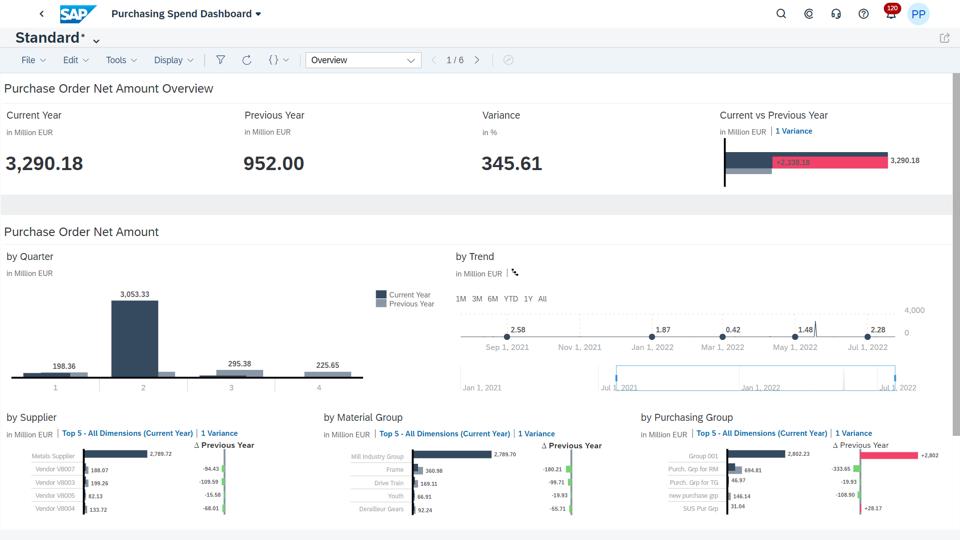This screenshot has width=960, height=540.
Task: Click 1 Variance link under by Material Group
Action: coord(536,433)
